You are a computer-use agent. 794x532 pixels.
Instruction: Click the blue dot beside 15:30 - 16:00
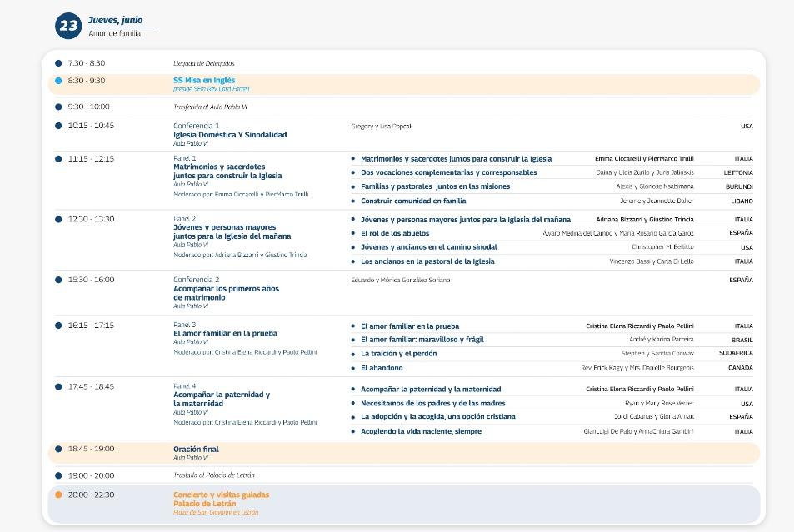click(x=58, y=280)
